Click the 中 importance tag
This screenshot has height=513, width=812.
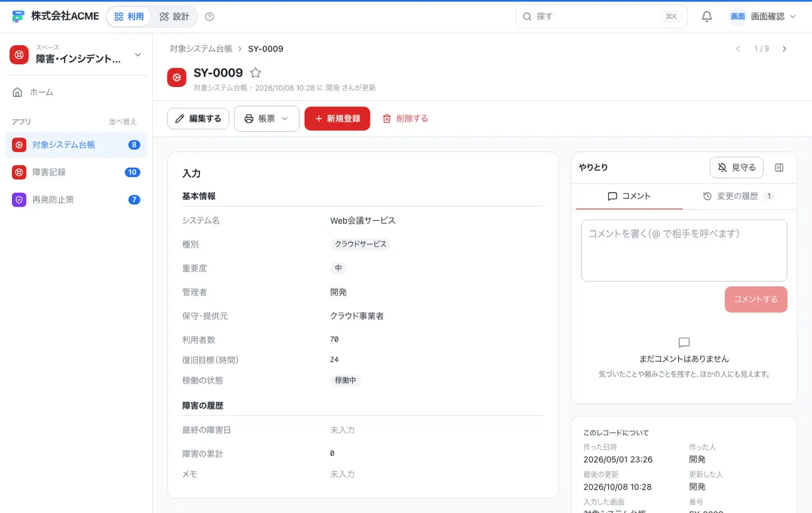[338, 268]
